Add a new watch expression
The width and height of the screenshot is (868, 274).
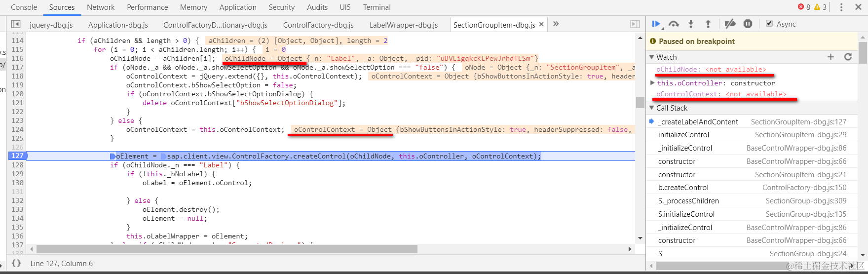point(830,57)
